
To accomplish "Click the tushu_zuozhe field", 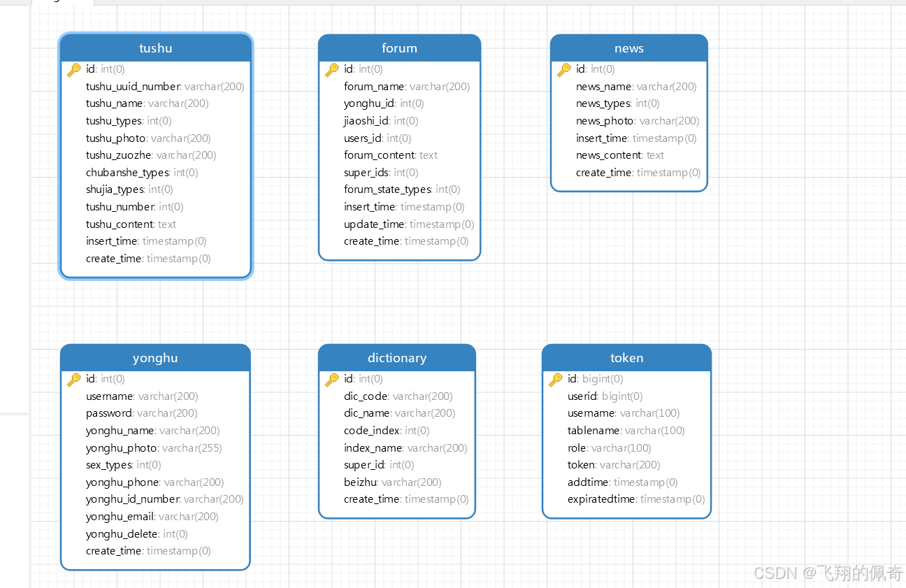I will 151,155.
